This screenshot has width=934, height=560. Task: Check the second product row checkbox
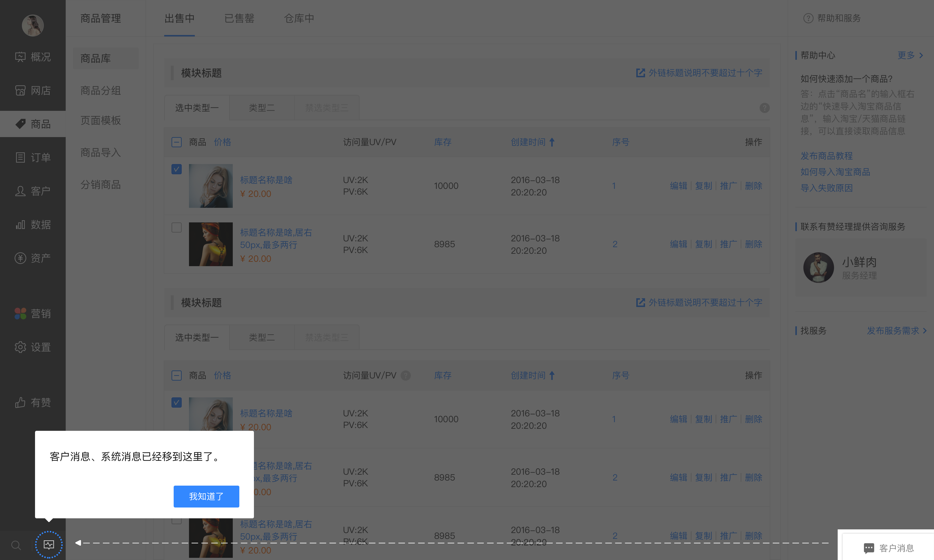tap(176, 227)
